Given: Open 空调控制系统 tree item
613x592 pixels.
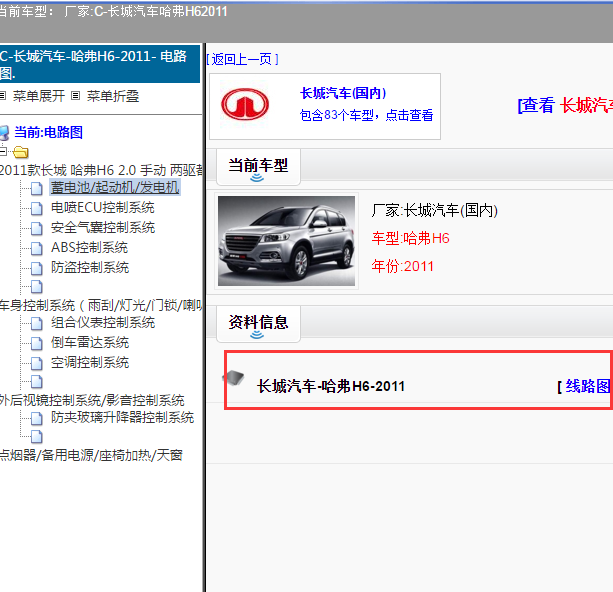Looking at the screenshot, I should [90, 362].
